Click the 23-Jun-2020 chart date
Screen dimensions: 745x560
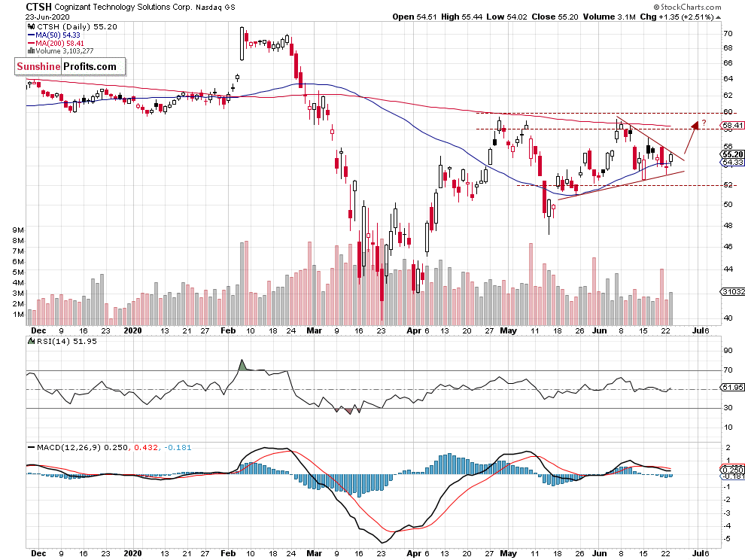tap(47, 17)
